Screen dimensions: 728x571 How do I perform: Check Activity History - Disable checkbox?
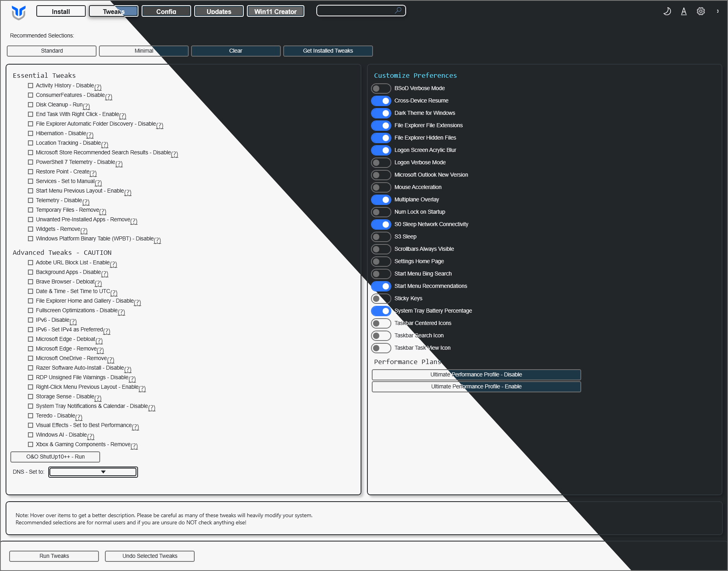(x=30, y=85)
